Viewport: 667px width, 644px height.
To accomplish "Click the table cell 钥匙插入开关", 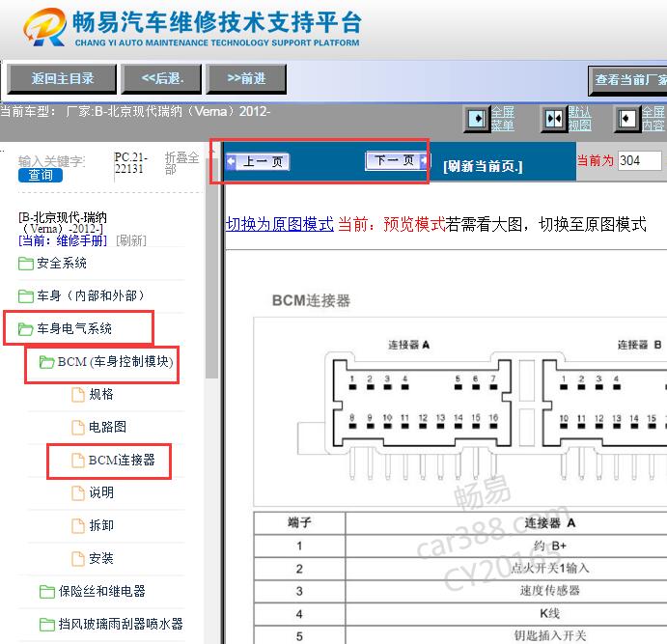I will pos(549,636).
